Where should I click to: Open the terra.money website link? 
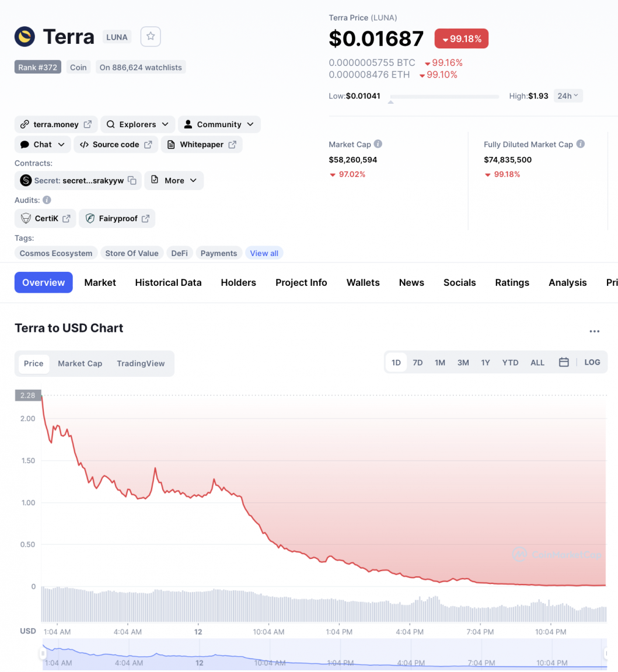point(56,124)
